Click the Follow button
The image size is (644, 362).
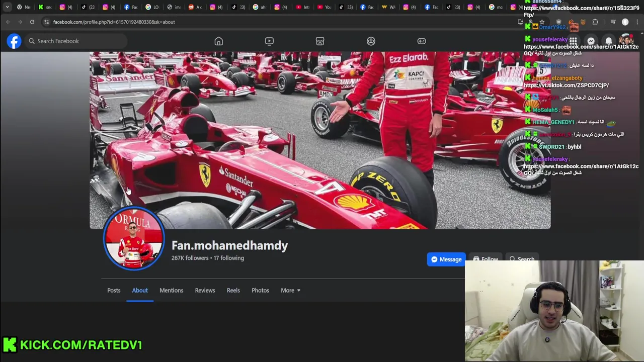[485, 259]
